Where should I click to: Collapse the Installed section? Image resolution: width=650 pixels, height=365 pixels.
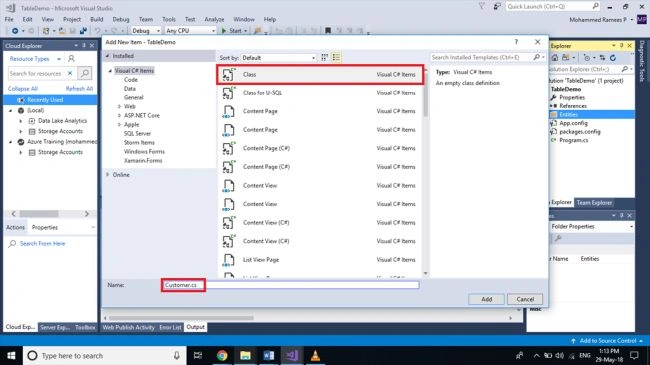(108, 56)
